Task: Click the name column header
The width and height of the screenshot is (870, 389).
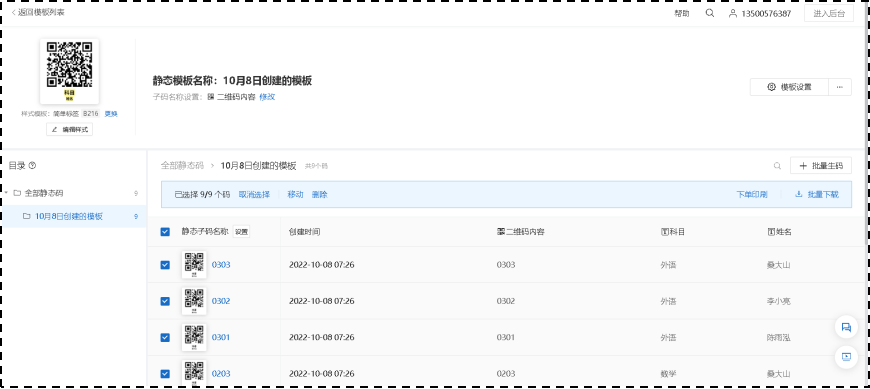Action: 779,232
